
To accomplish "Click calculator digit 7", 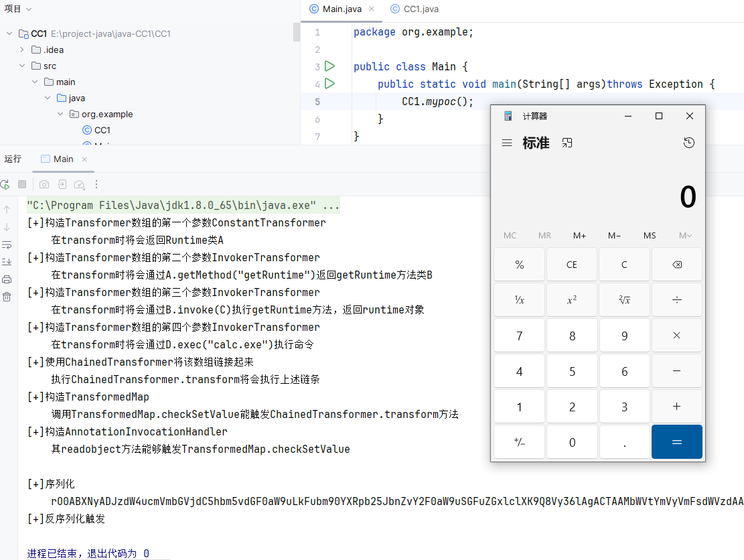I will (x=520, y=336).
